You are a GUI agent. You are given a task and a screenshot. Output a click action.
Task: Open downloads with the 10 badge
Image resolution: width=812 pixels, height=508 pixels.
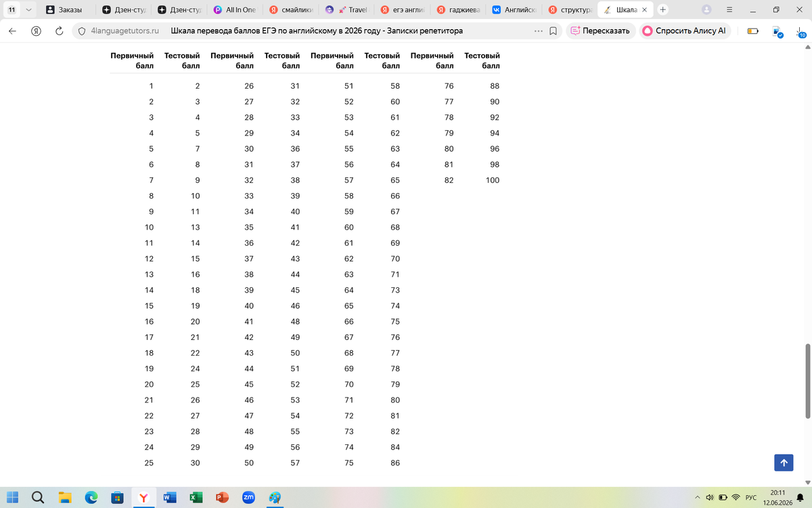(800, 31)
